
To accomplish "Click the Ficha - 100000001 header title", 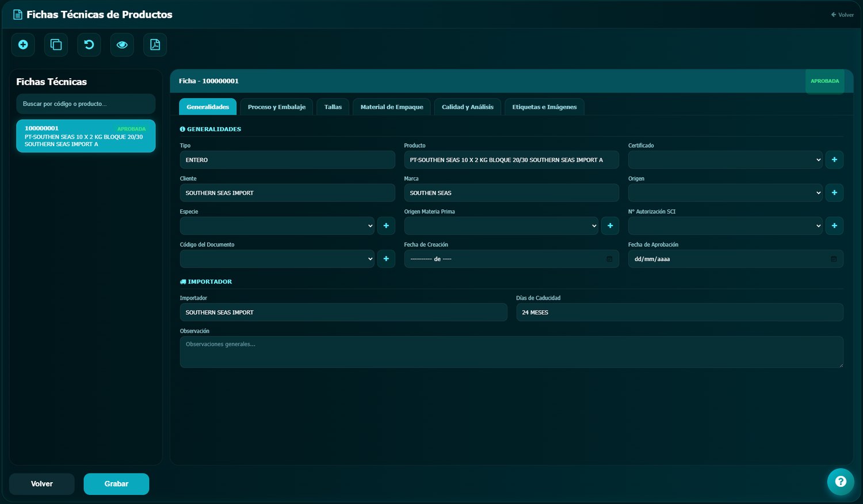I will [x=209, y=81].
